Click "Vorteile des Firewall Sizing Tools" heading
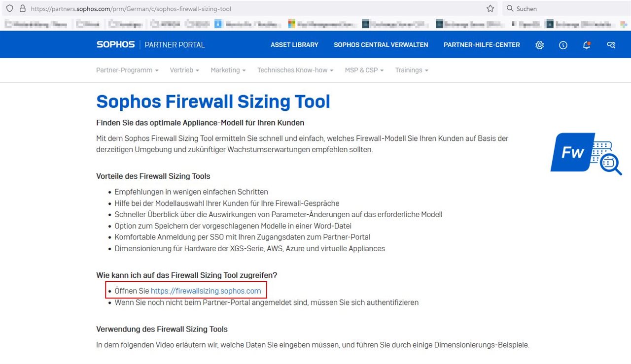The height and width of the screenshot is (364, 631). [153, 176]
